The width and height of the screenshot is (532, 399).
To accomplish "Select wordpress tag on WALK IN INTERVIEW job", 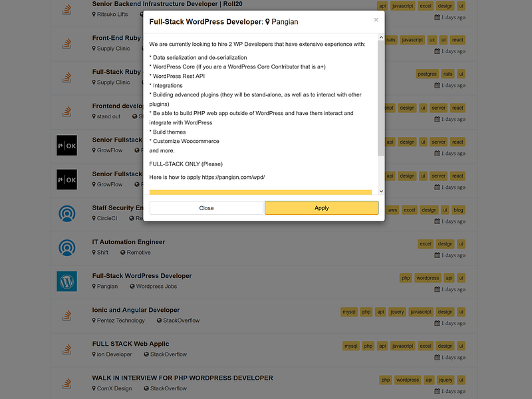I will (x=408, y=380).
